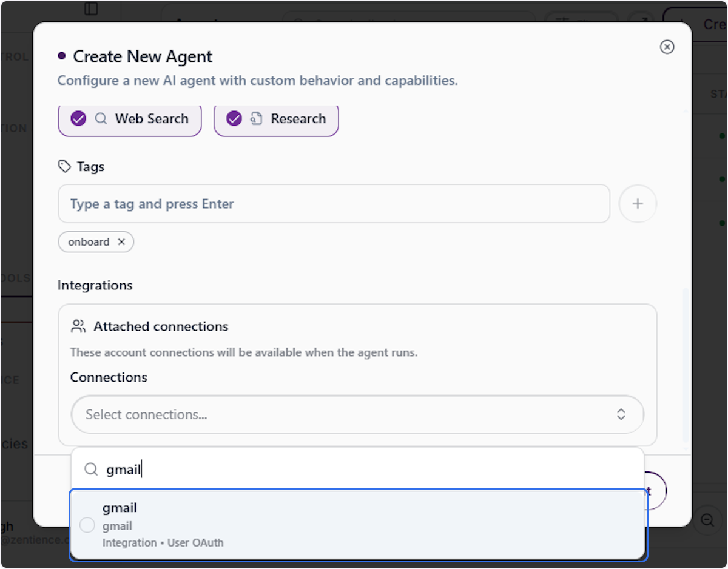This screenshot has height=569, width=728.
Task: Click the Integration • User OAuth text
Action: [x=163, y=543]
